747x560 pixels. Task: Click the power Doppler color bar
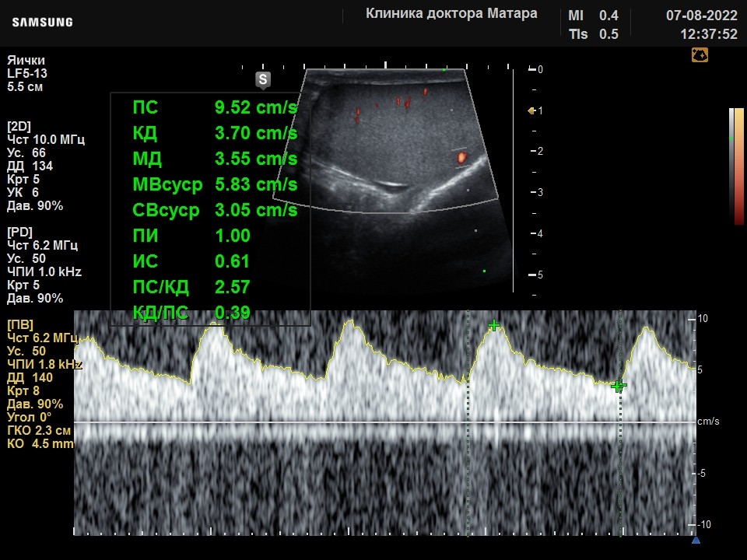739,166
